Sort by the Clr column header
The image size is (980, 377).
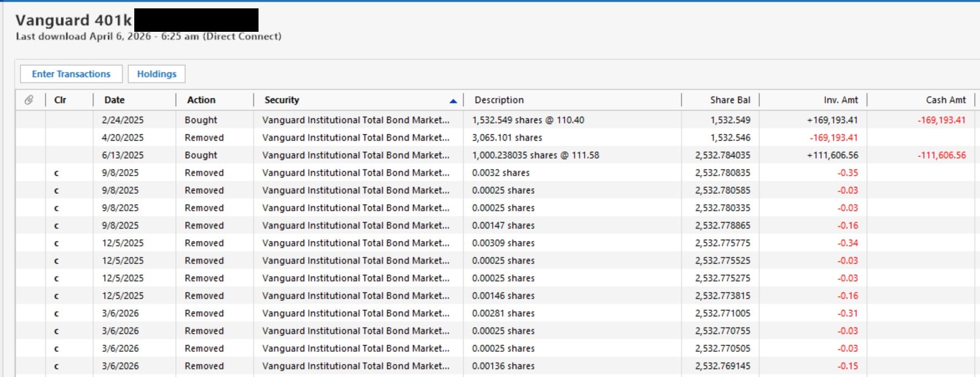point(60,100)
